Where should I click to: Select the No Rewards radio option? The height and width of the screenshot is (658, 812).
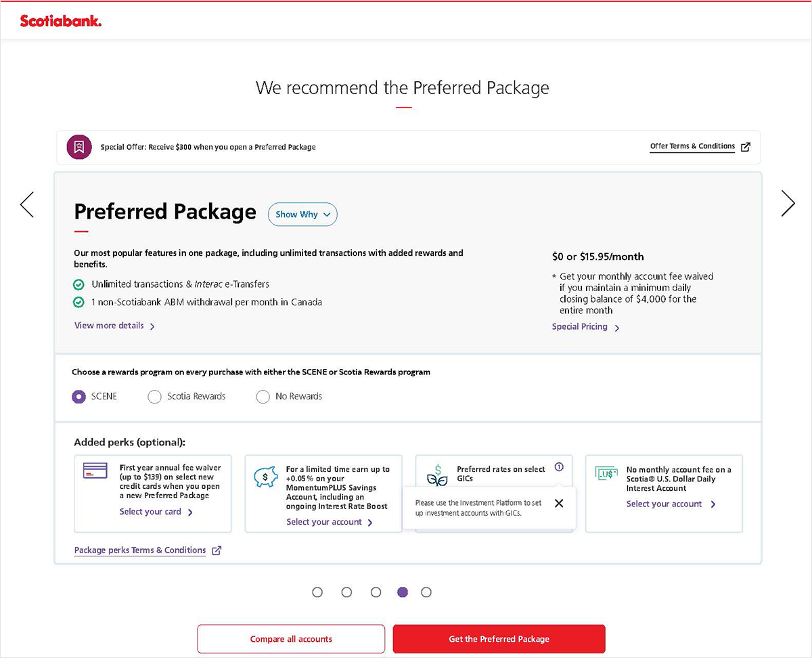[x=263, y=397]
